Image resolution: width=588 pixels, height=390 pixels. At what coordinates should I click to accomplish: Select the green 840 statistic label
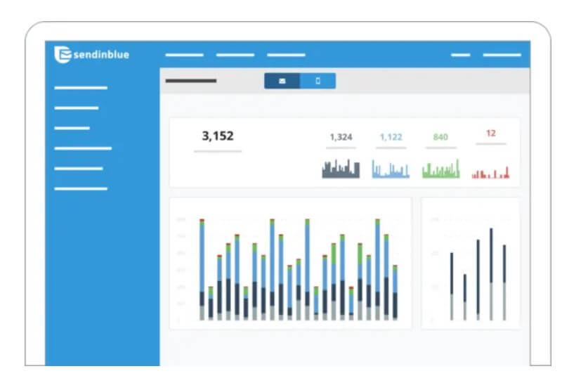click(440, 137)
